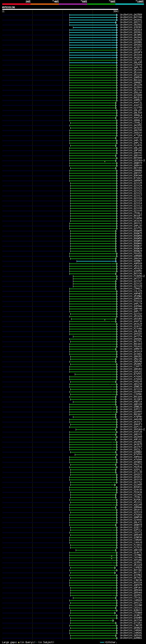
Task: Click the 384 query end position label
Action: tap(115, 11)
